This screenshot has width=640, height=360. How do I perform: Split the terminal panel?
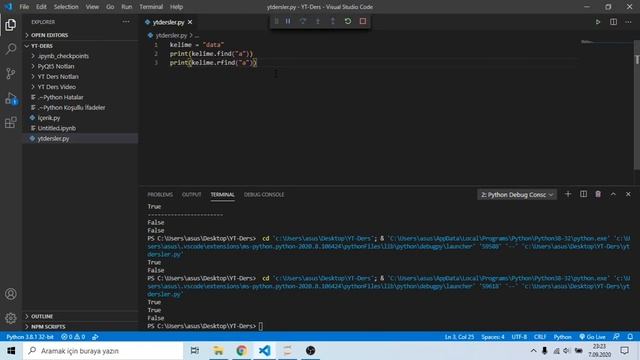(x=583, y=194)
